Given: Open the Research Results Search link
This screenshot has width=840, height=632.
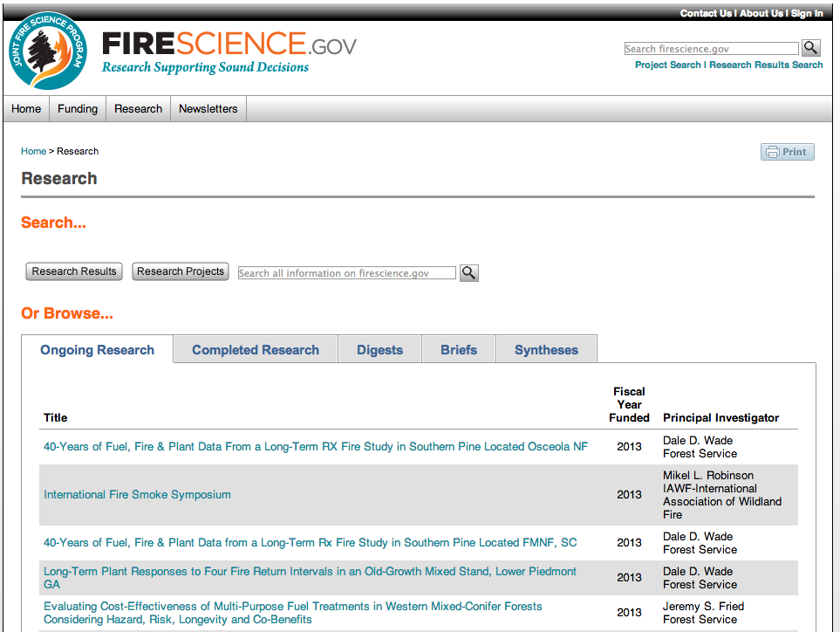Looking at the screenshot, I should (766, 65).
